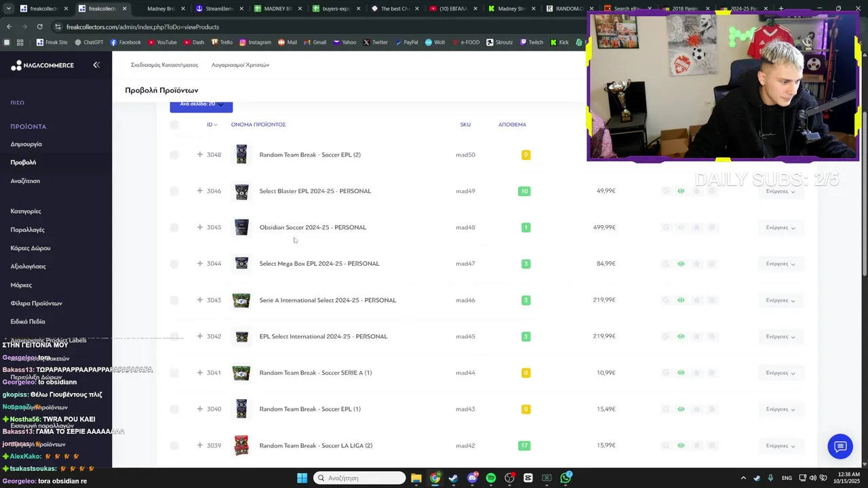Click the Windows taskbar search box
Image resolution: width=868 pixels, height=488 pixels.
click(359, 478)
